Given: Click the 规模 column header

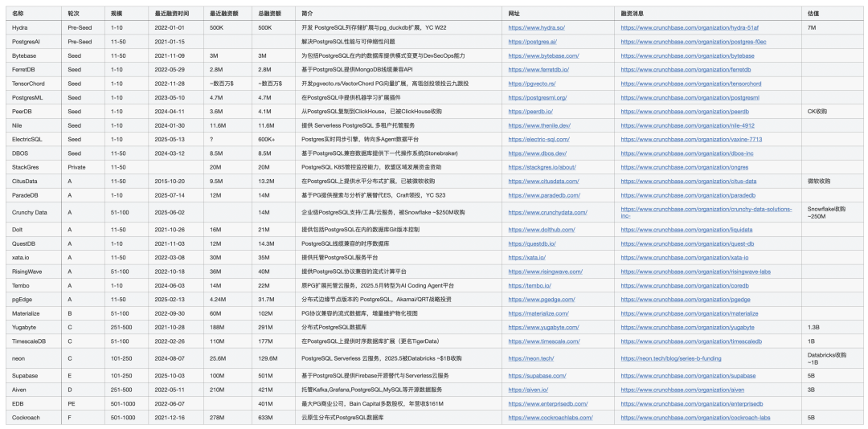Looking at the screenshot, I should 126,14.
